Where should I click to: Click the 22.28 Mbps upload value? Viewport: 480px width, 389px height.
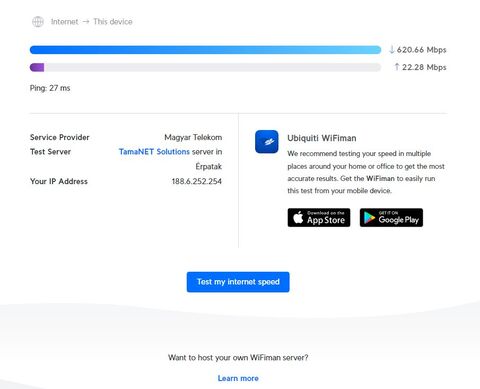(424, 67)
